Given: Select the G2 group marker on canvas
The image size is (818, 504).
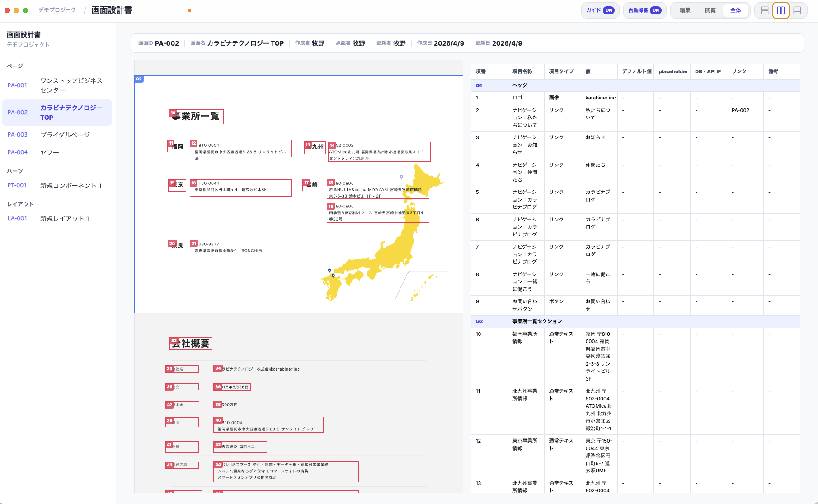Looking at the screenshot, I should (x=139, y=79).
